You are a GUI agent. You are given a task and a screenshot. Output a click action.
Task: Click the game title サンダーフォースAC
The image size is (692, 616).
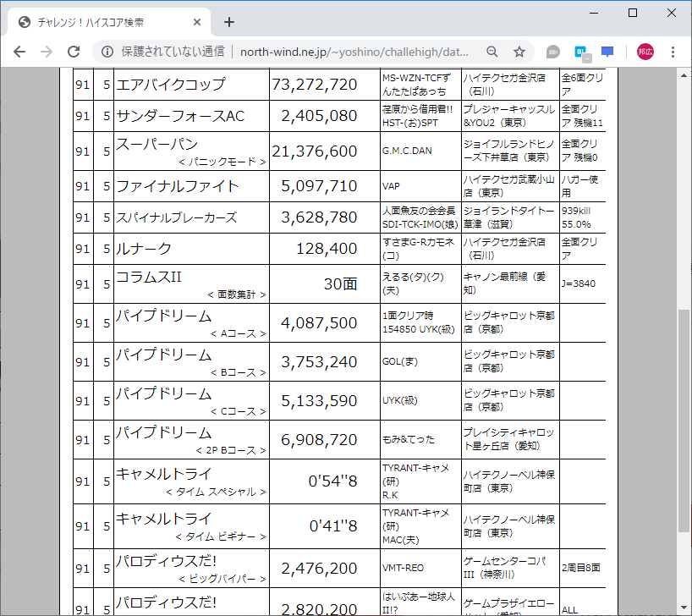[180, 116]
